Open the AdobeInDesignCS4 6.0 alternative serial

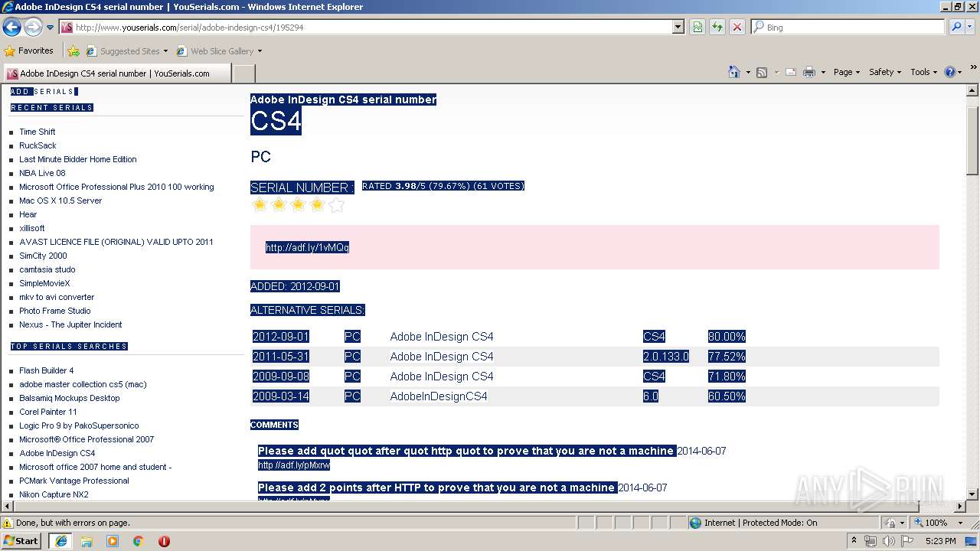click(439, 396)
